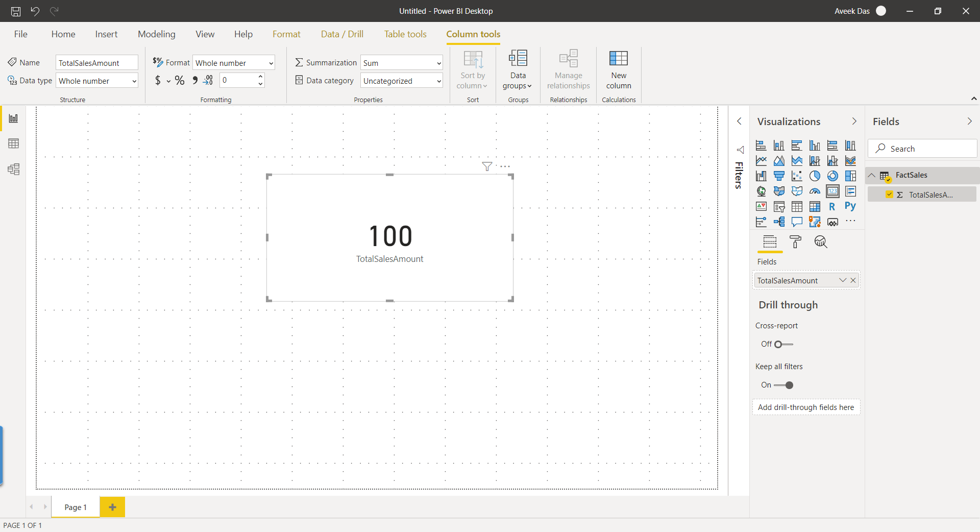
Task: Uncheck the TotalSalesA... field checkbox
Action: point(889,195)
